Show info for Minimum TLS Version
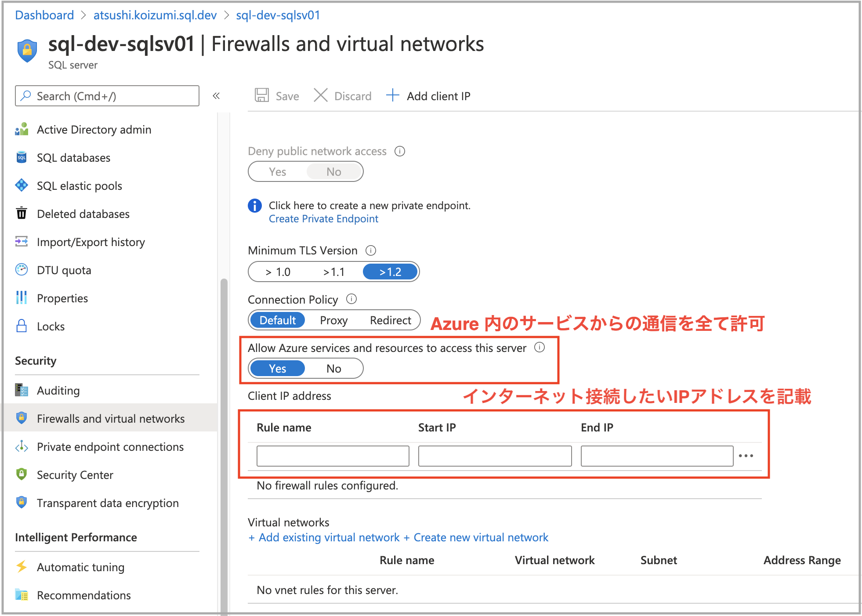The width and height of the screenshot is (862, 616). point(371,250)
